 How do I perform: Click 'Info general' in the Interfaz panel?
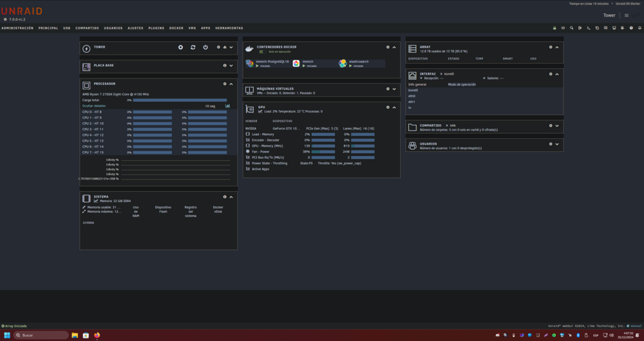tap(417, 84)
